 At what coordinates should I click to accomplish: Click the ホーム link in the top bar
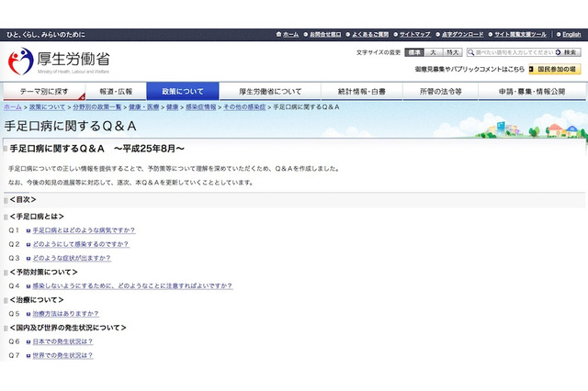tap(290, 34)
